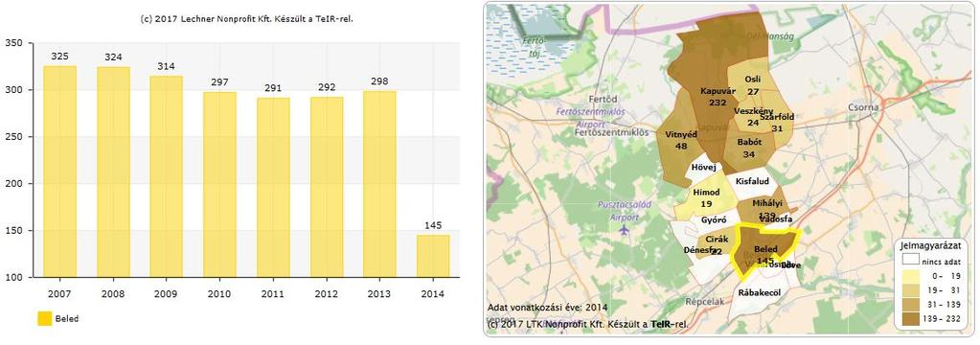Select the 2011 bar valued 291
This screenshot has height=345, width=980.
pyautogui.click(x=273, y=187)
